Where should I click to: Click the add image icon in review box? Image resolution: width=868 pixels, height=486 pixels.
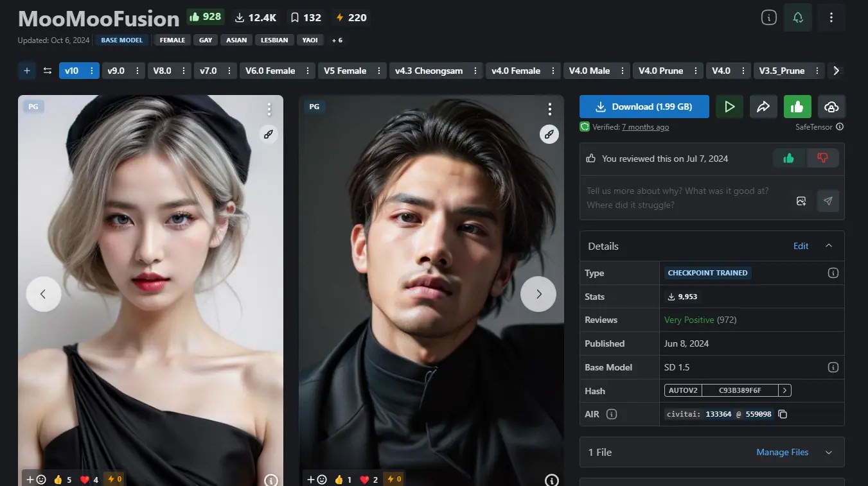coord(801,201)
